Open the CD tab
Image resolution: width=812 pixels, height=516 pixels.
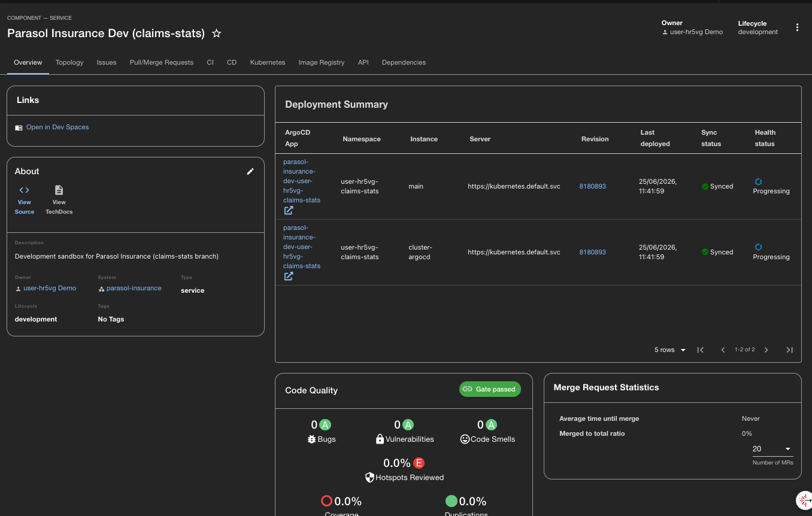[x=232, y=62]
